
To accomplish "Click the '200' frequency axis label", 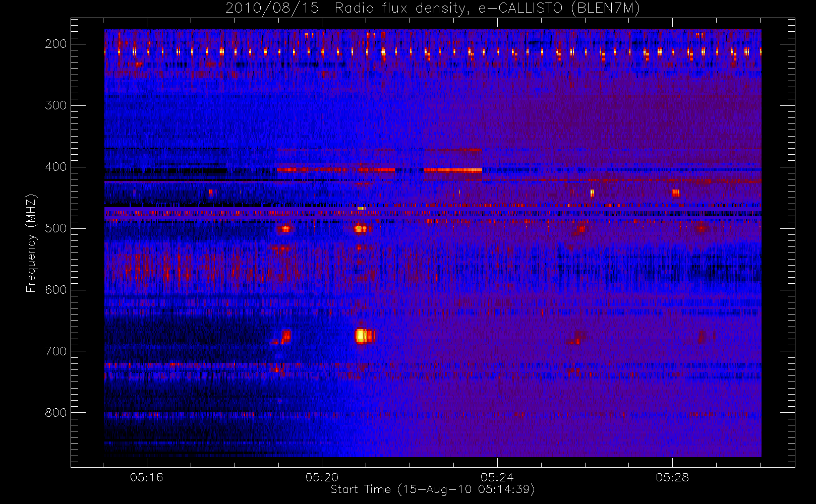I will click(x=55, y=44).
